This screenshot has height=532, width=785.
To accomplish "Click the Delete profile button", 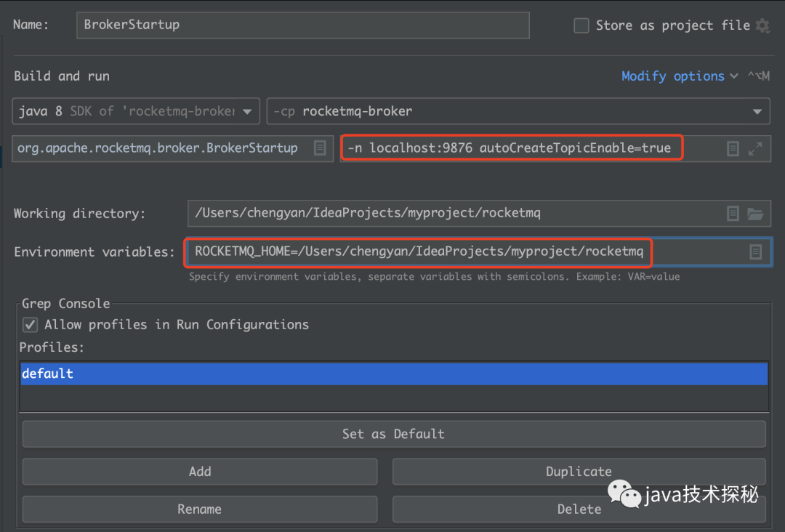I will 579,509.
